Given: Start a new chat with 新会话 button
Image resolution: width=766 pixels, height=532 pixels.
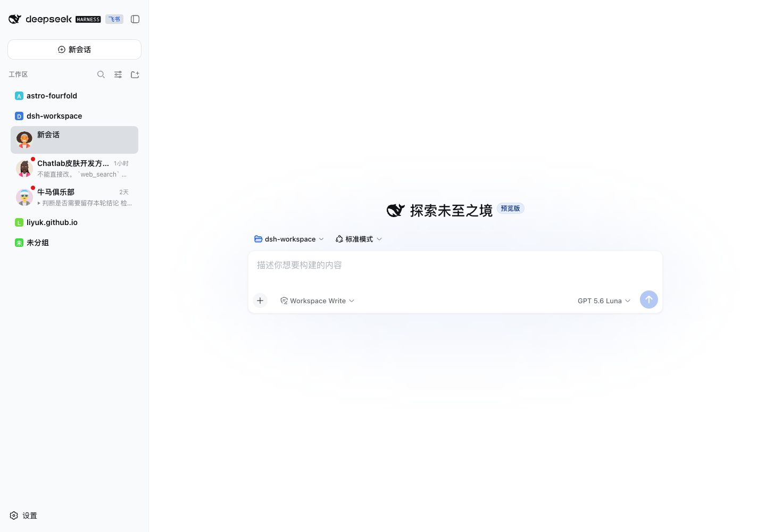Looking at the screenshot, I should tap(74, 49).
